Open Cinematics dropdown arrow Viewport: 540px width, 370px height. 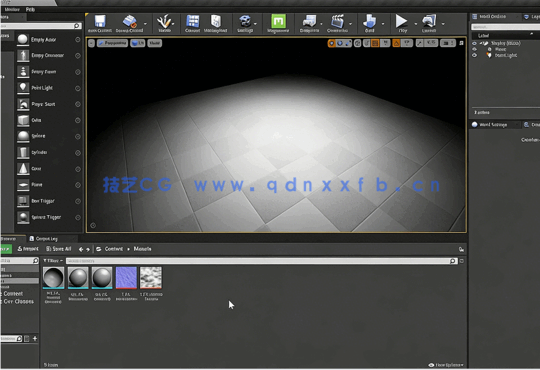pos(351,24)
